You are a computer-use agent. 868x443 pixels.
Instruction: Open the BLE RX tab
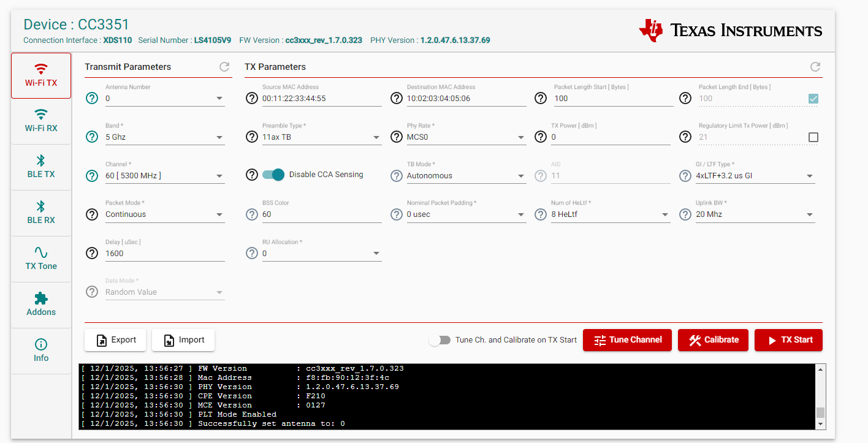[41, 213]
